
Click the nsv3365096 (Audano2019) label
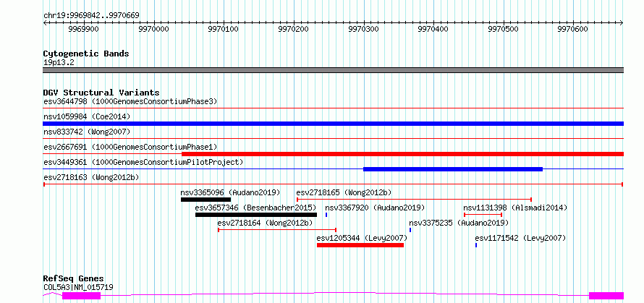230,192
